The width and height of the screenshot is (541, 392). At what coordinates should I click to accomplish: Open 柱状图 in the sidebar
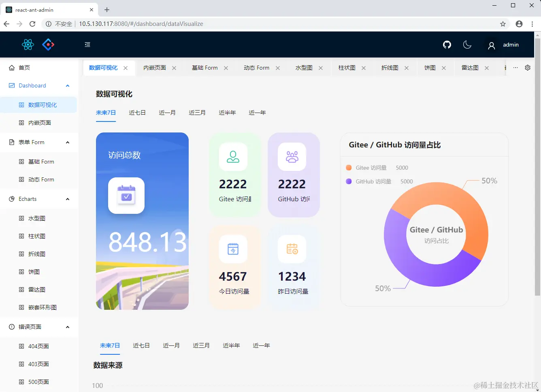39,236
